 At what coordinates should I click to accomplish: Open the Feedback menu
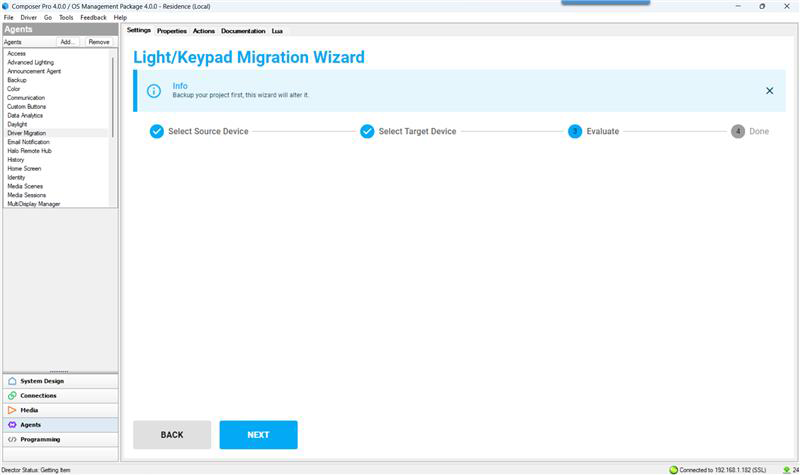pyautogui.click(x=93, y=17)
